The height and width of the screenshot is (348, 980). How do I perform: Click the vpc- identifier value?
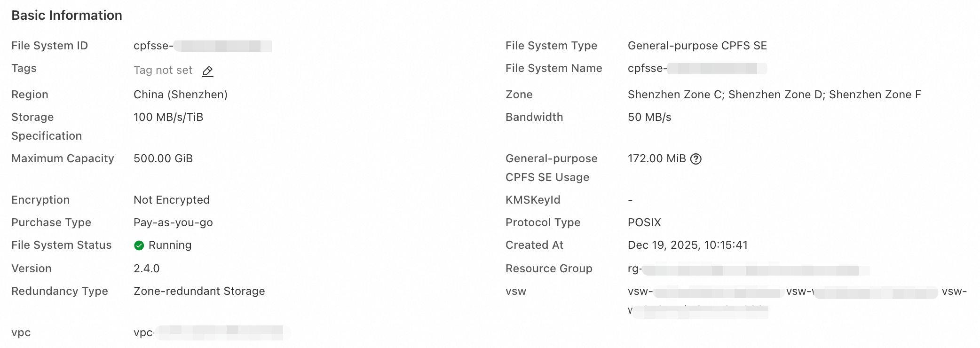pyautogui.click(x=212, y=332)
